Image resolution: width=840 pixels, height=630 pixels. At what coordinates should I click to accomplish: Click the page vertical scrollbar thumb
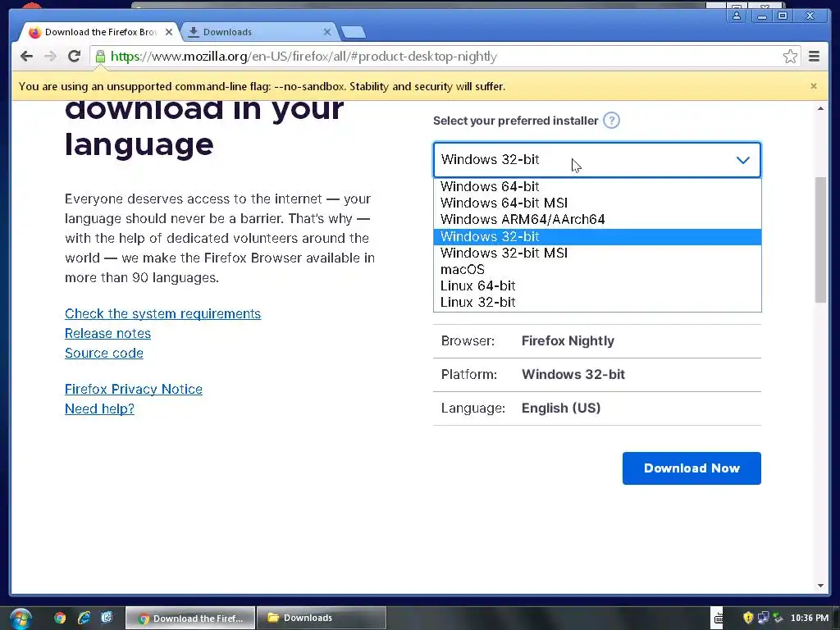820,240
